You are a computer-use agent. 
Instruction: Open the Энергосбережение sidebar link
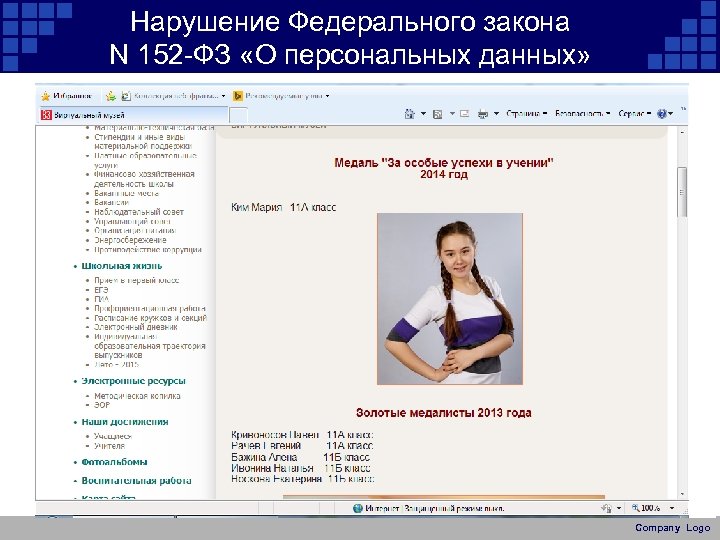click(x=130, y=240)
